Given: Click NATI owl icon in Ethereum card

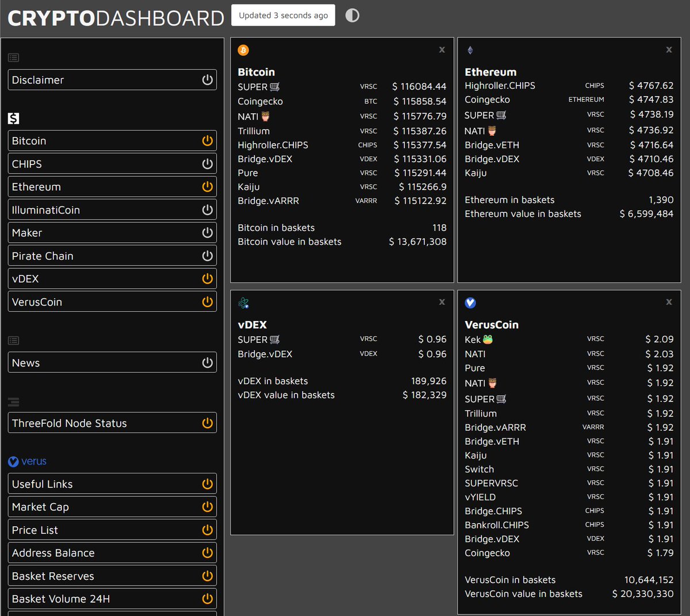Looking at the screenshot, I should (492, 131).
